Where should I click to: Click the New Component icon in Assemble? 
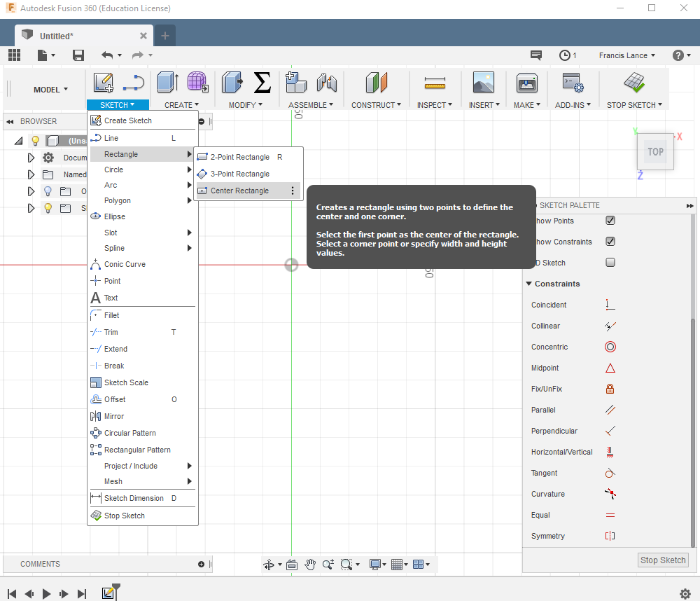[x=296, y=82]
